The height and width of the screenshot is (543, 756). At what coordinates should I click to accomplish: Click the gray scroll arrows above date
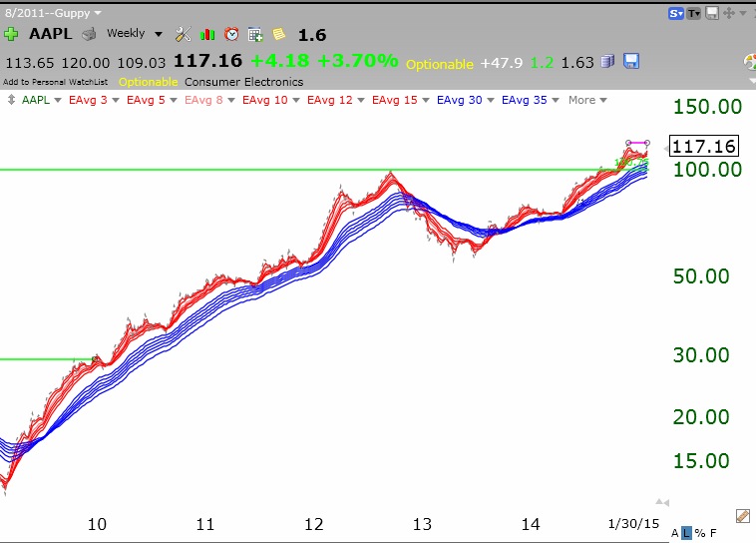coord(662,502)
